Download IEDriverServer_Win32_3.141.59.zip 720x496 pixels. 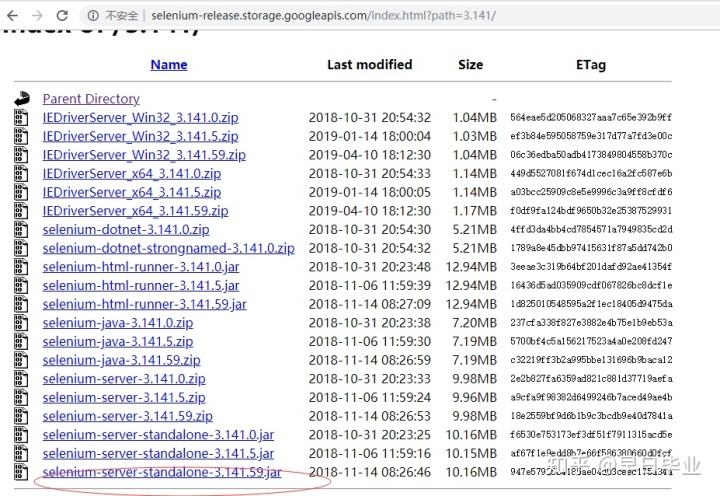click(x=144, y=155)
